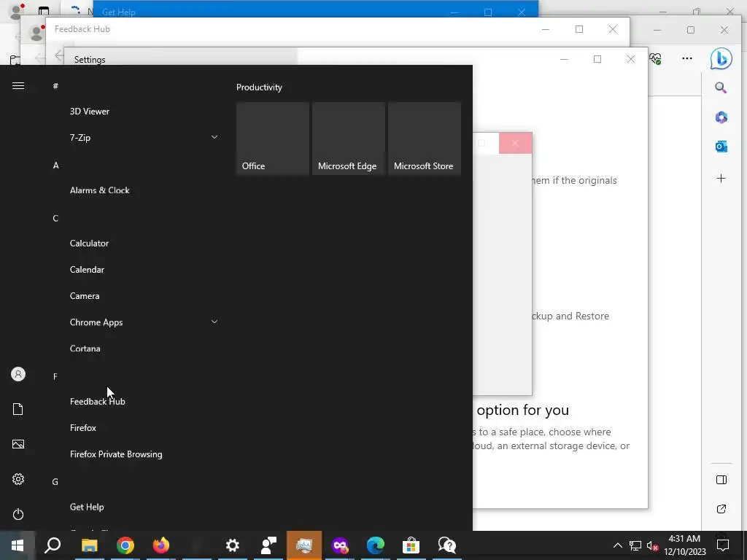The height and width of the screenshot is (560, 747).
Task: Rename the Productivity tile group
Action: click(x=259, y=87)
